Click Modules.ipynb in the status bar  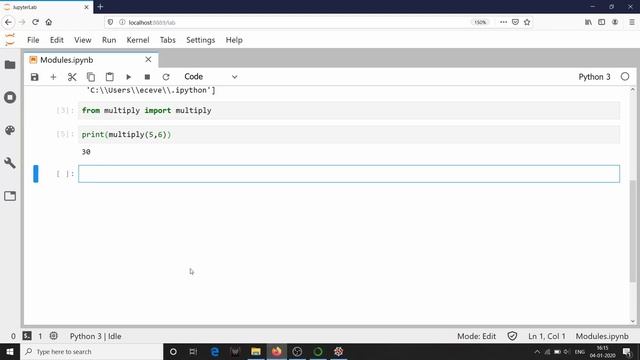pyautogui.click(x=602, y=336)
